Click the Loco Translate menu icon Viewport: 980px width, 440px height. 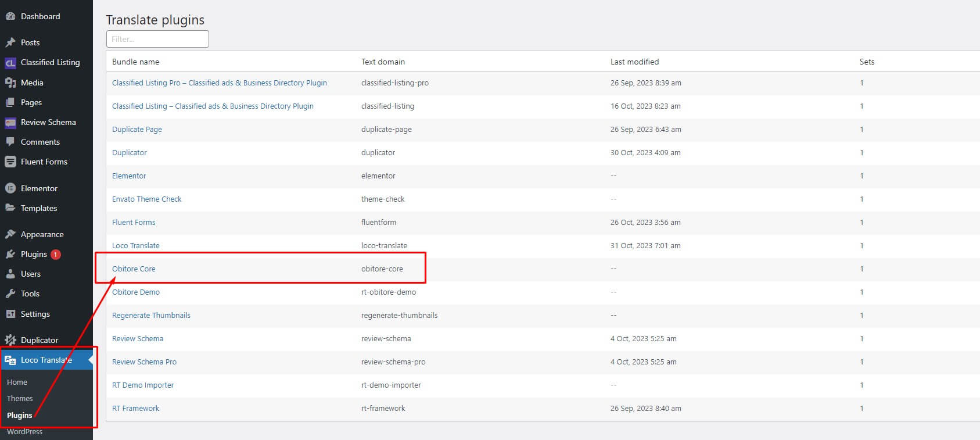10,360
